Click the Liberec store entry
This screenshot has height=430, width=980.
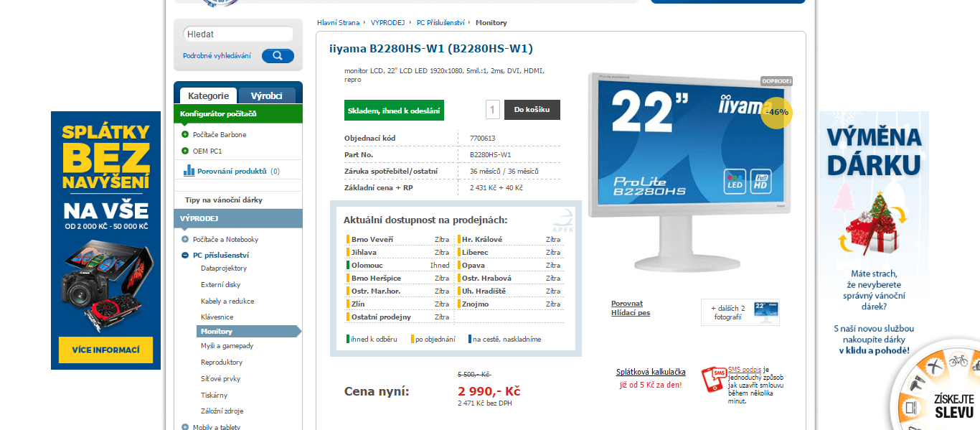click(509, 253)
